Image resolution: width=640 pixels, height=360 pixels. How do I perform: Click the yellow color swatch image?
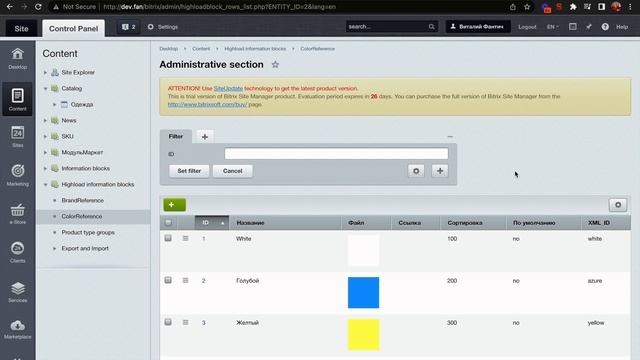[x=363, y=335]
